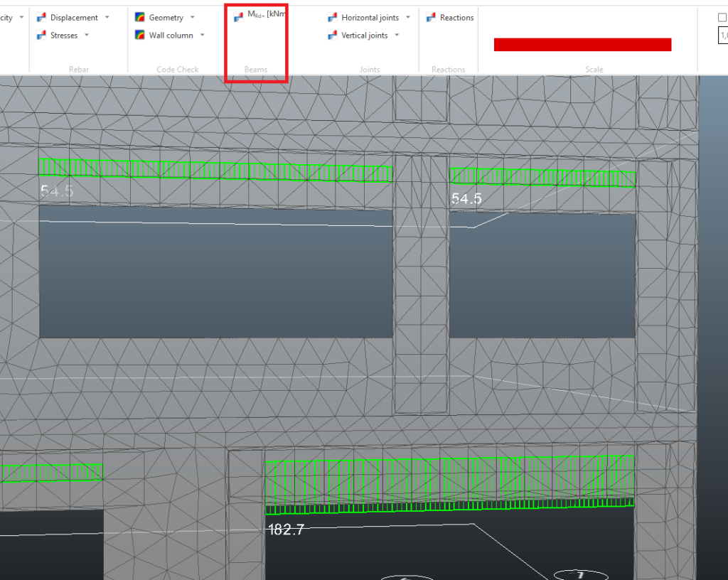Open the dropdown arrow next to 'city'

pyautogui.click(x=21, y=18)
